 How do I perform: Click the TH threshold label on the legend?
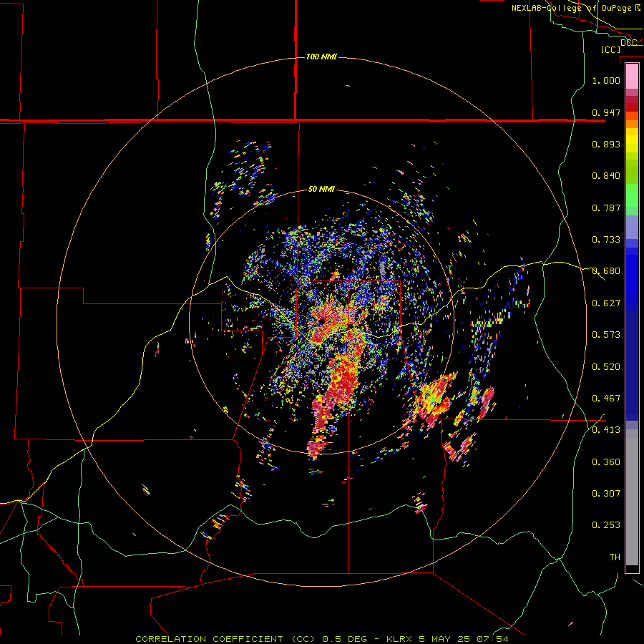(x=615, y=557)
